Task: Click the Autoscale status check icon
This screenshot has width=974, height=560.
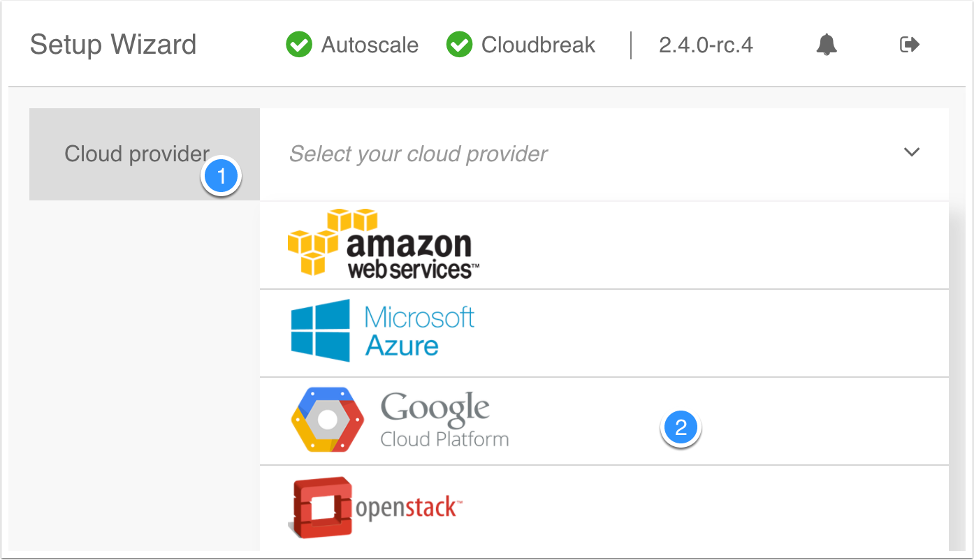Action: click(x=298, y=44)
